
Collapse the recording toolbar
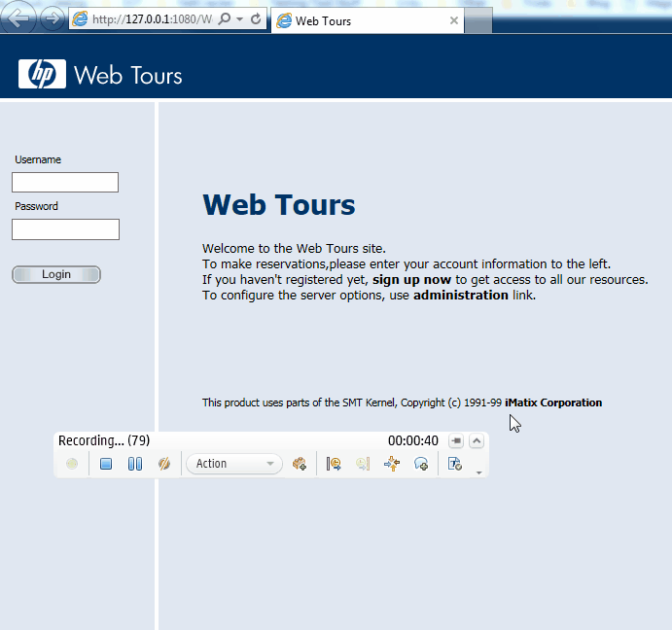pos(476,440)
